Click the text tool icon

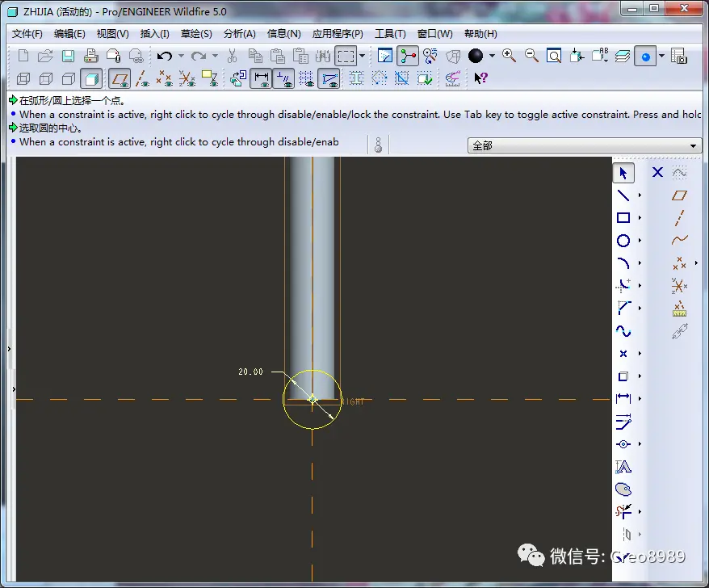(x=623, y=467)
